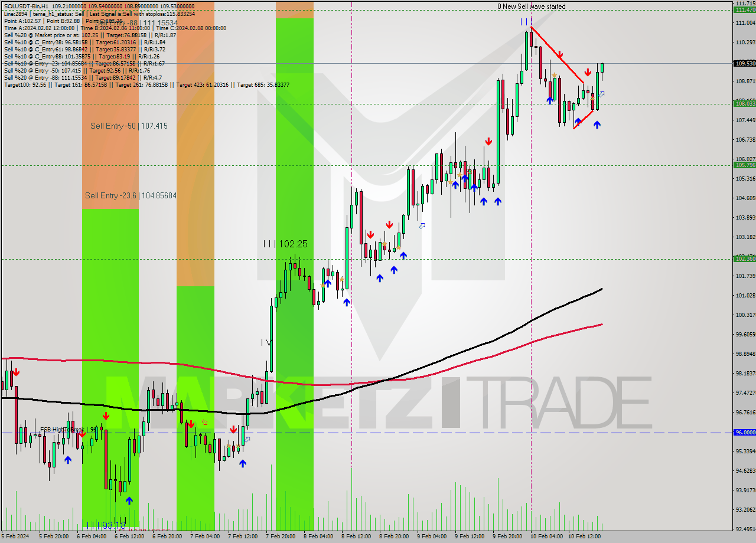Click the '7 Feb 20:00' time axis label

281,537
